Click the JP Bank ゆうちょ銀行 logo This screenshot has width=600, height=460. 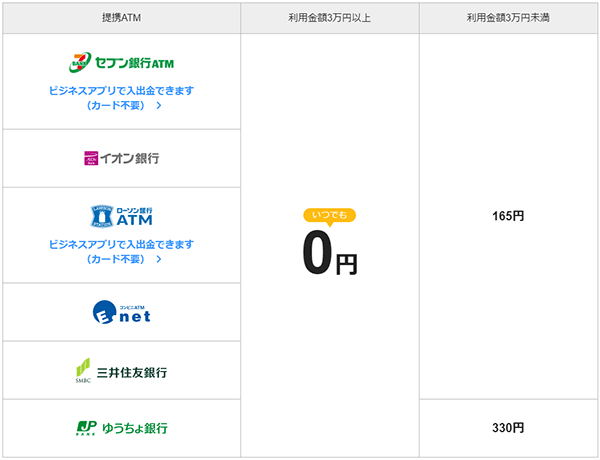[121, 428]
